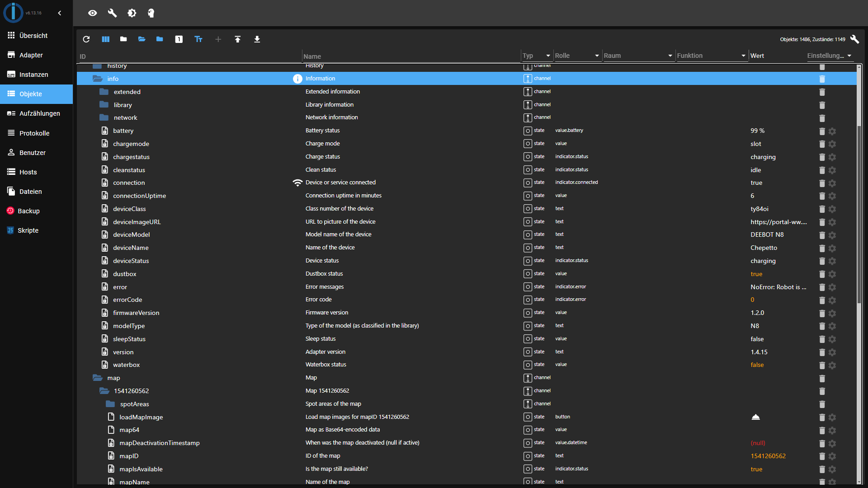Screen dimensions: 868x488
Task: Delete the spotAreas channel
Action: tap(822, 404)
